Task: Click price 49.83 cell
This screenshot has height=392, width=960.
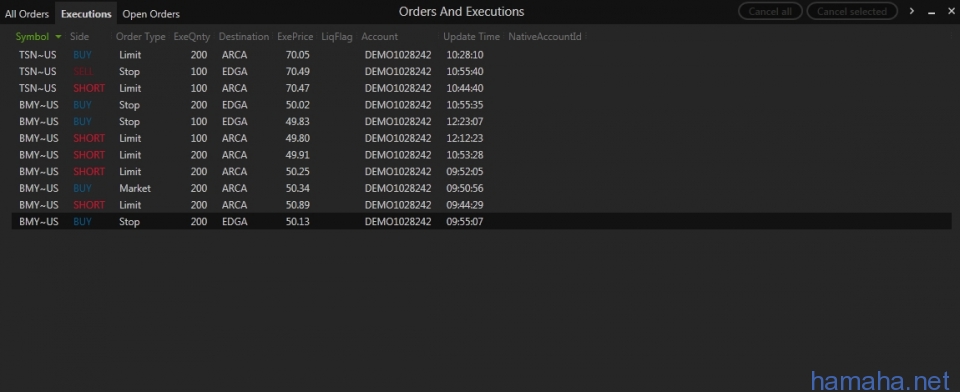Action: (x=298, y=121)
